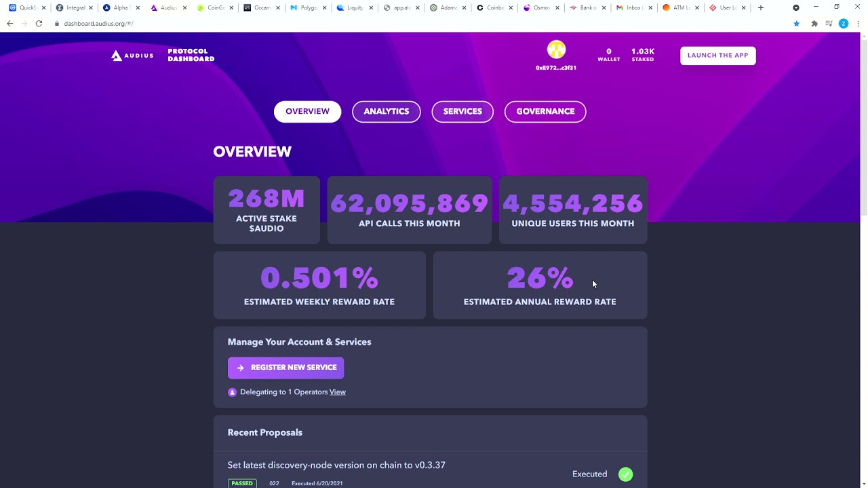The height and width of the screenshot is (488, 868).
Task: Close the Coinbase browser tab
Action: click(511, 8)
